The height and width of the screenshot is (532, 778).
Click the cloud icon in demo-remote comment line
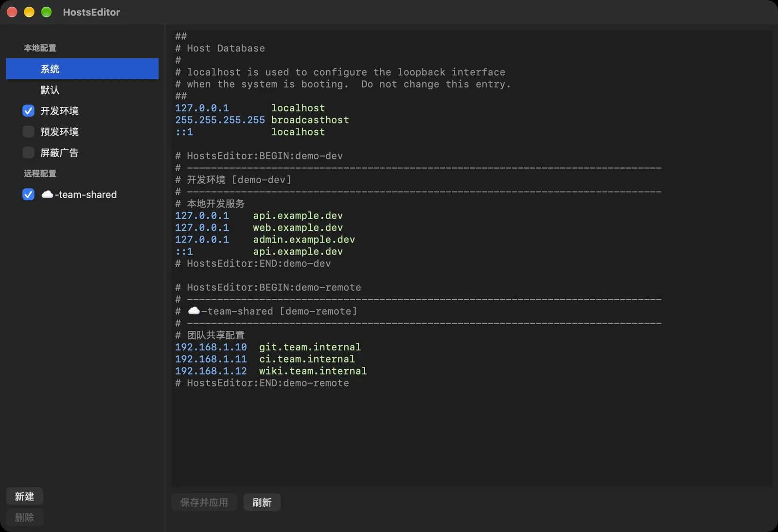click(194, 311)
